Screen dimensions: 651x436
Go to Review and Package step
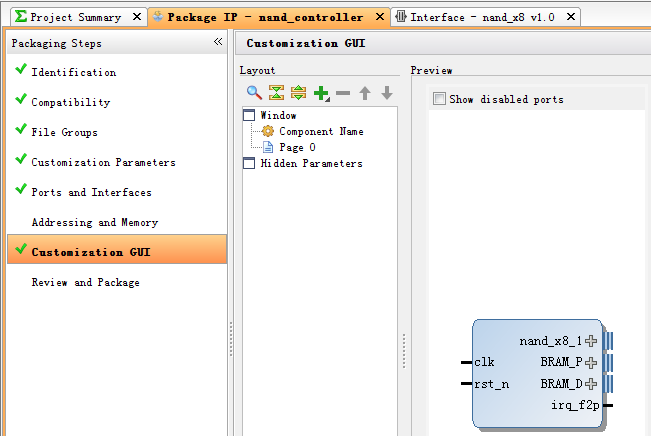[x=86, y=282]
